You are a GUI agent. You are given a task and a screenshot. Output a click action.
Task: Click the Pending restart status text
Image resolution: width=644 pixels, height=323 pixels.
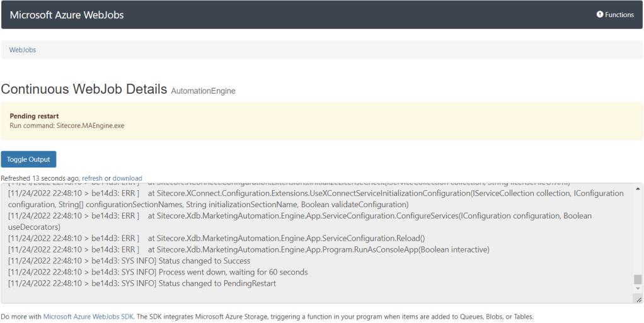click(x=35, y=116)
